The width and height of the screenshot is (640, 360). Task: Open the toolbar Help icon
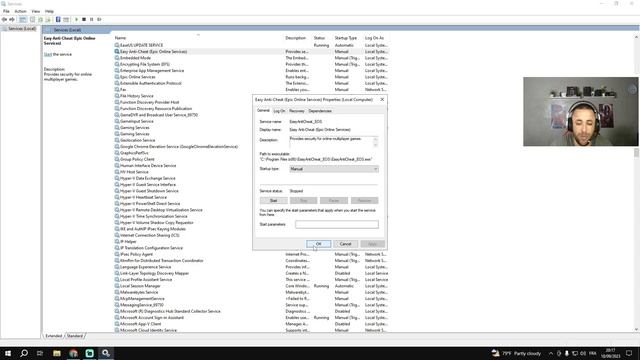click(x=58, y=19)
